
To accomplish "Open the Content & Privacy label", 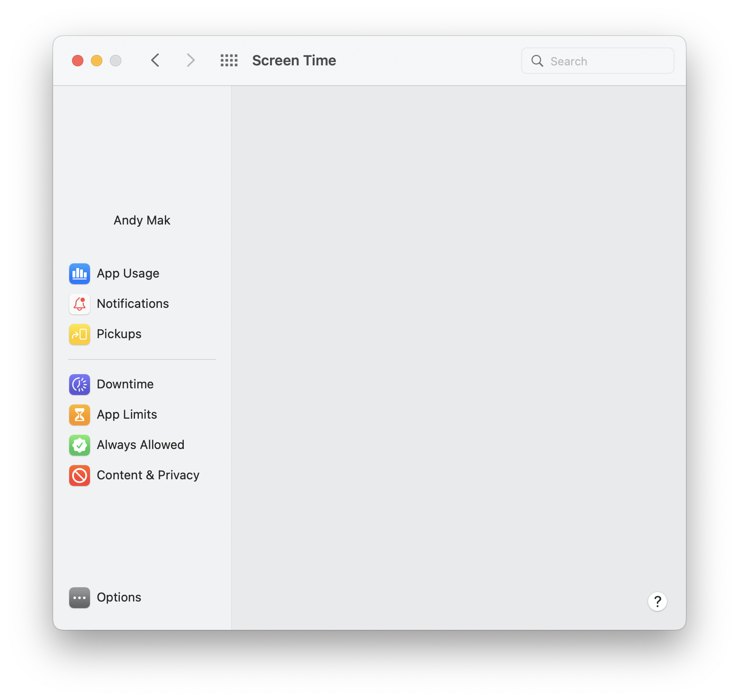I will (148, 476).
